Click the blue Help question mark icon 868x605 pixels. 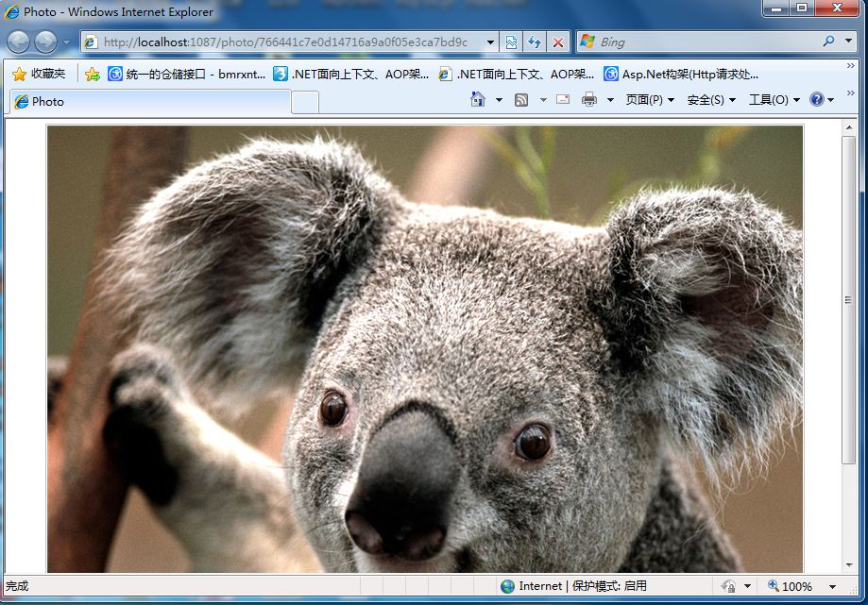(x=816, y=99)
